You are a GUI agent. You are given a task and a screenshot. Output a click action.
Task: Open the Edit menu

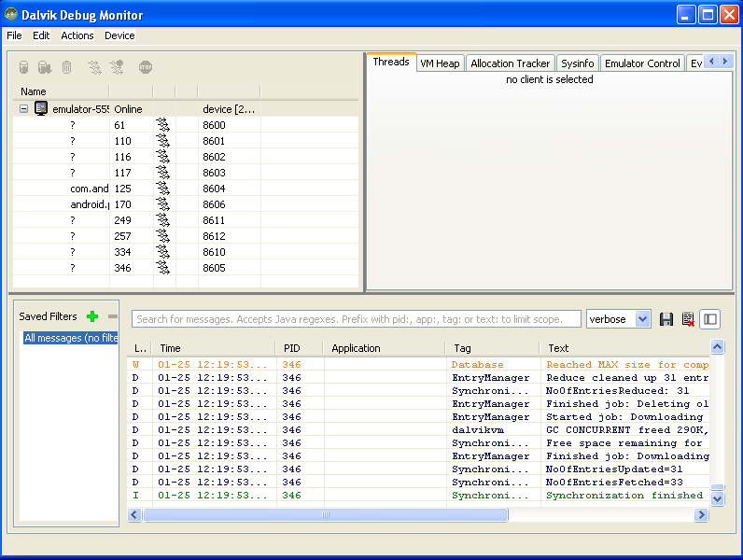(x=41, y=35)
